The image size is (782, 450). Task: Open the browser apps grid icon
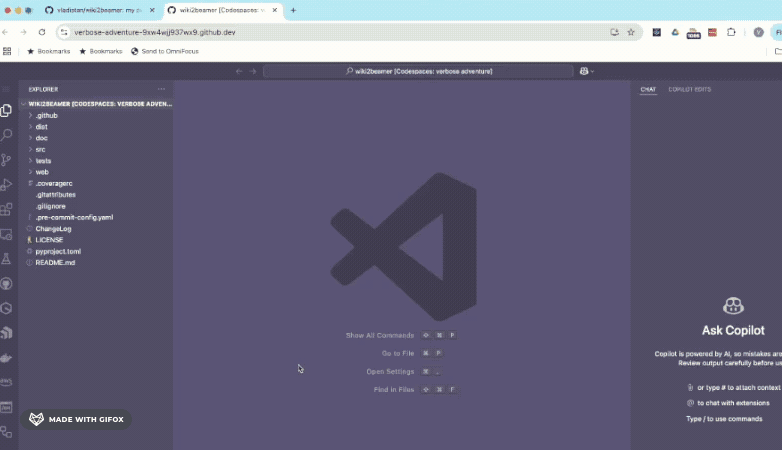coord(7,51)
